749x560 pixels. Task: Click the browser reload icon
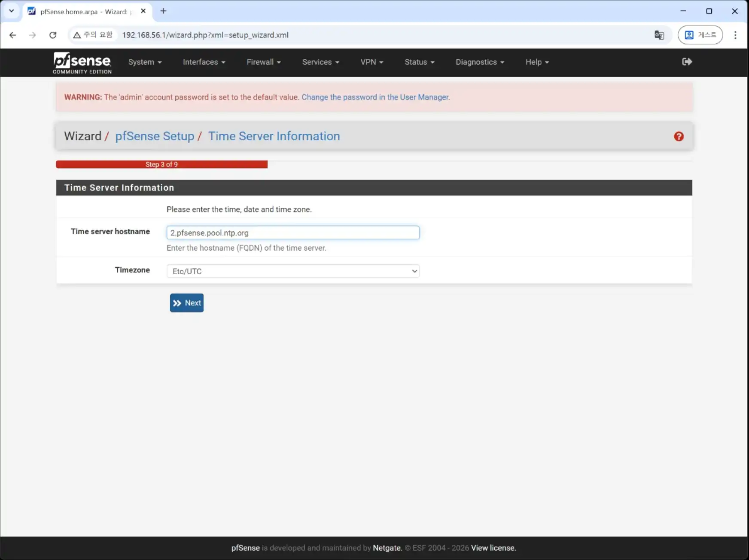[x=53, y=35]
